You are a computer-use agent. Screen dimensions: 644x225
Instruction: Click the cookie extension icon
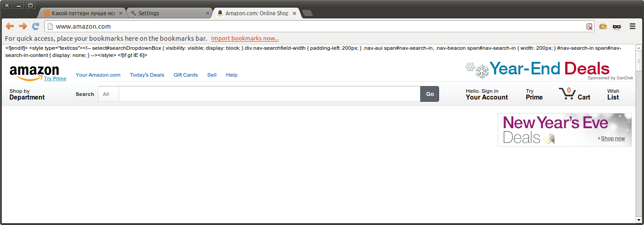tap(603, 26)
